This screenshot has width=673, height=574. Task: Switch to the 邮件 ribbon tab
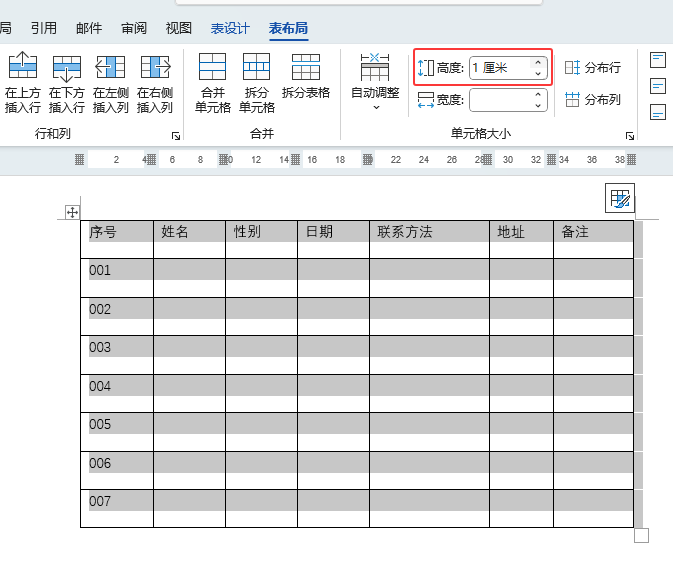coord(89,28)
